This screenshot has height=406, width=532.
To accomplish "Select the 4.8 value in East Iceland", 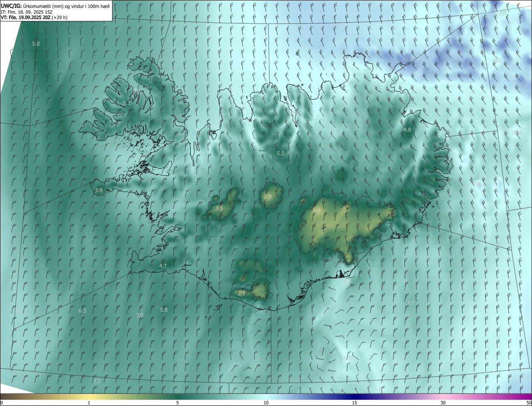I will coord(407,130).
